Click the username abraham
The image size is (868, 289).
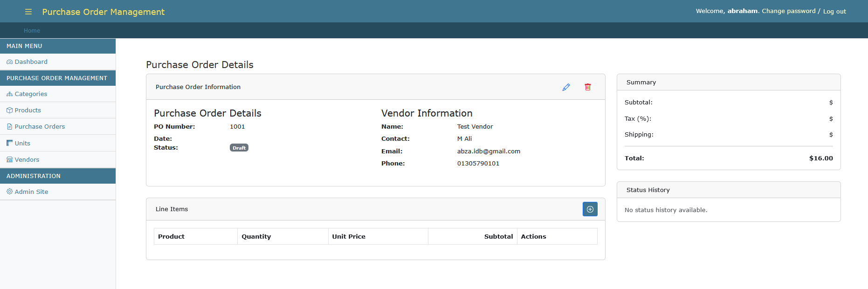pos(742,11)
